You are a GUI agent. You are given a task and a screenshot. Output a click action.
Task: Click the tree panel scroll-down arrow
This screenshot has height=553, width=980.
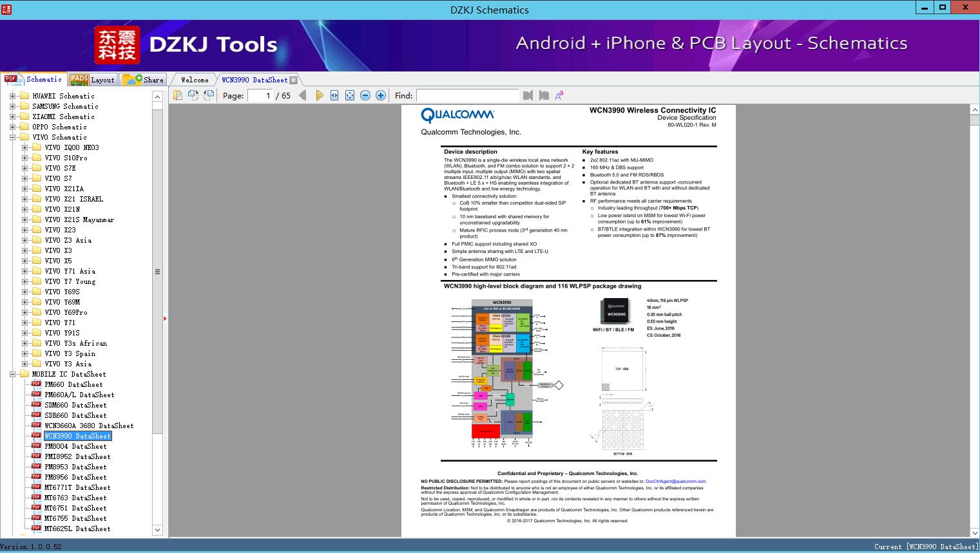[x=157, y=530]
